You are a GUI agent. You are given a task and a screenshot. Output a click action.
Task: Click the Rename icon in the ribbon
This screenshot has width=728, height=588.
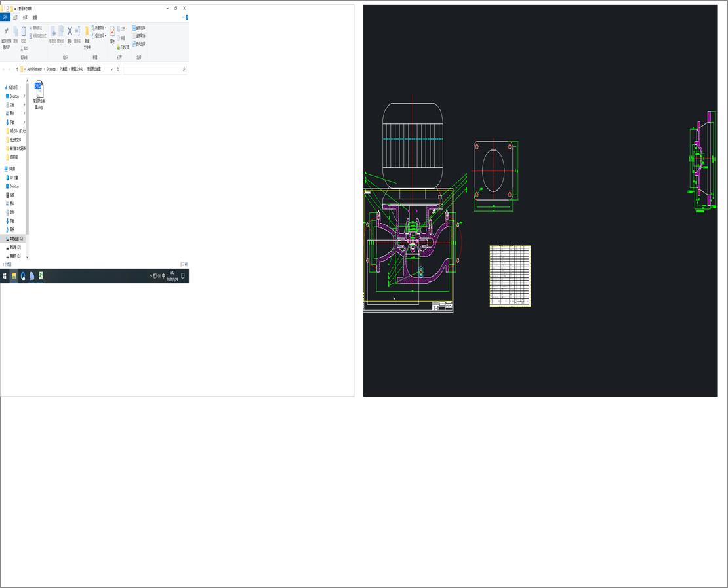(x=77, y=31)
